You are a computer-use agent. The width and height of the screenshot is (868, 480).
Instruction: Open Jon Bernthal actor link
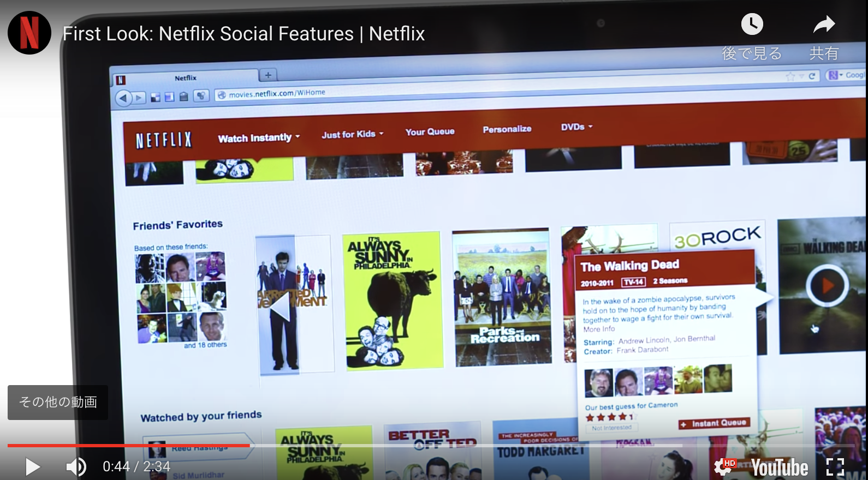[694, 339]
